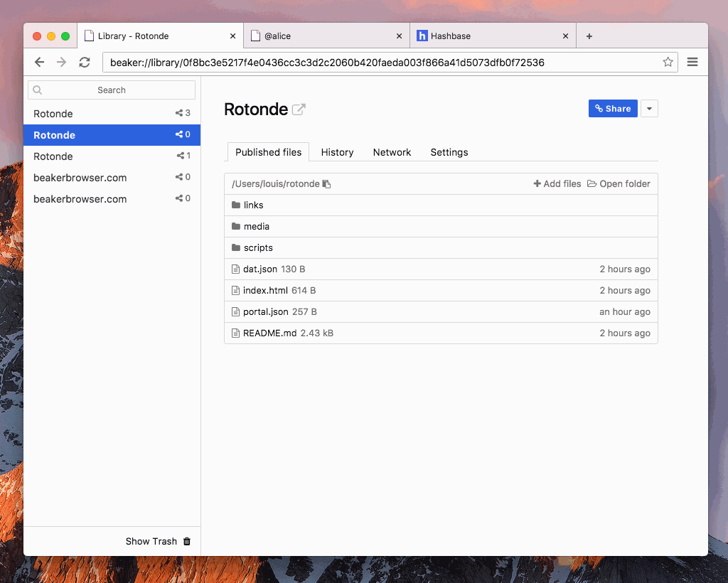728x583 pixels.
Task: Go back with the back arrow
Action: pyautogui.click(x=40, y=62)
